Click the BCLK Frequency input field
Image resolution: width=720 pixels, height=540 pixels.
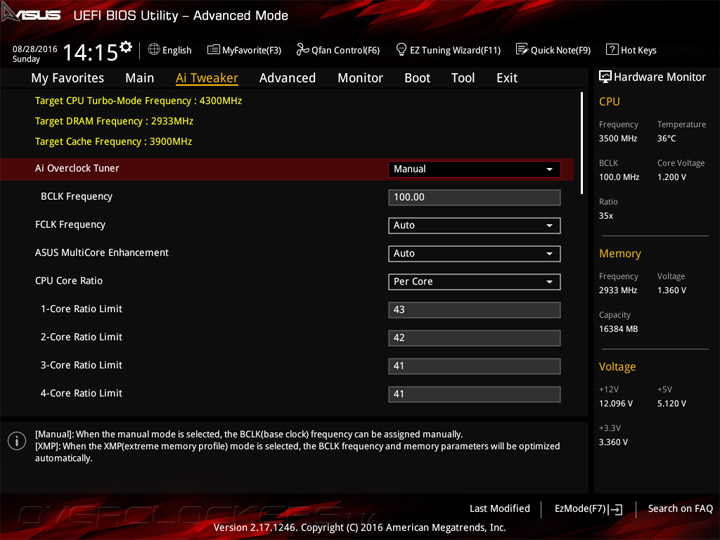(474, 197)
